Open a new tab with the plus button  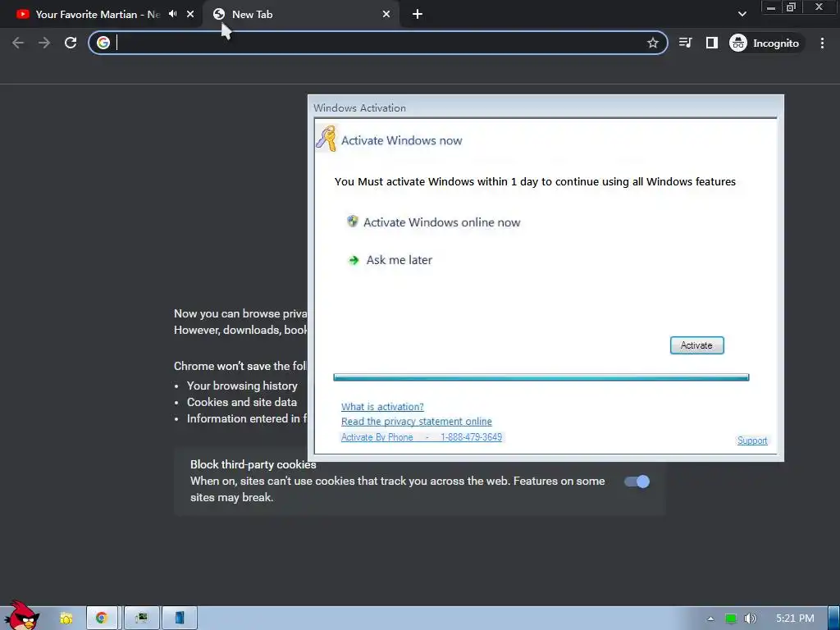tap(418, 15)
